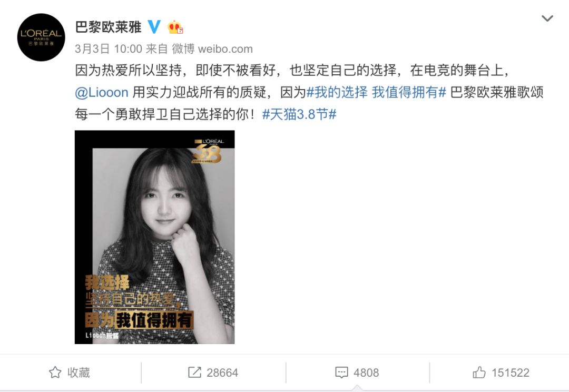The height and width of the screenshot is (392, 569).
Task: Toggle the 收藏 bookmark for this post
Action: (x=70, y=373)
